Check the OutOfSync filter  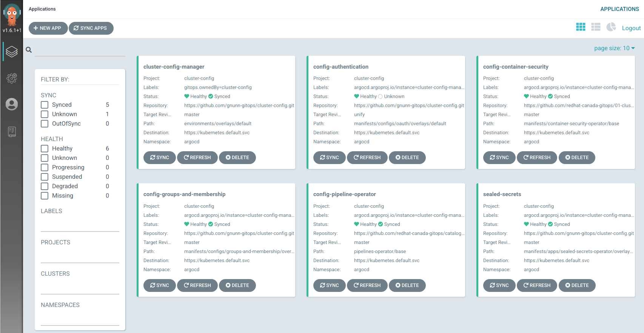pos(45,124)
